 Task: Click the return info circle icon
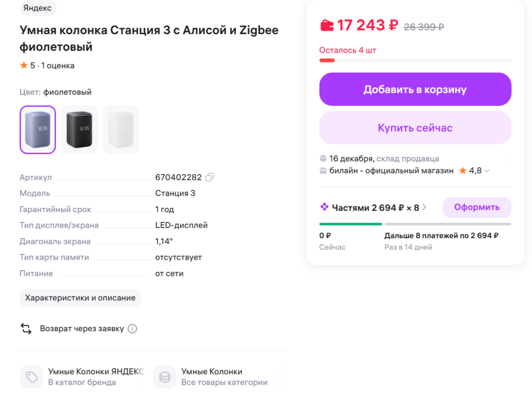click(x=132, y=329)
